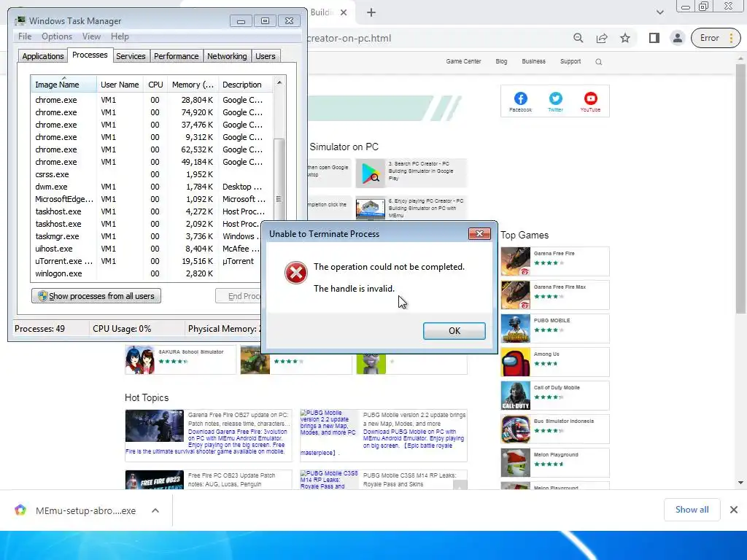Viewport: 747px width, 560px height.
Task: Select the MicrosoftEdge process row
Action: tap(152, 199)
